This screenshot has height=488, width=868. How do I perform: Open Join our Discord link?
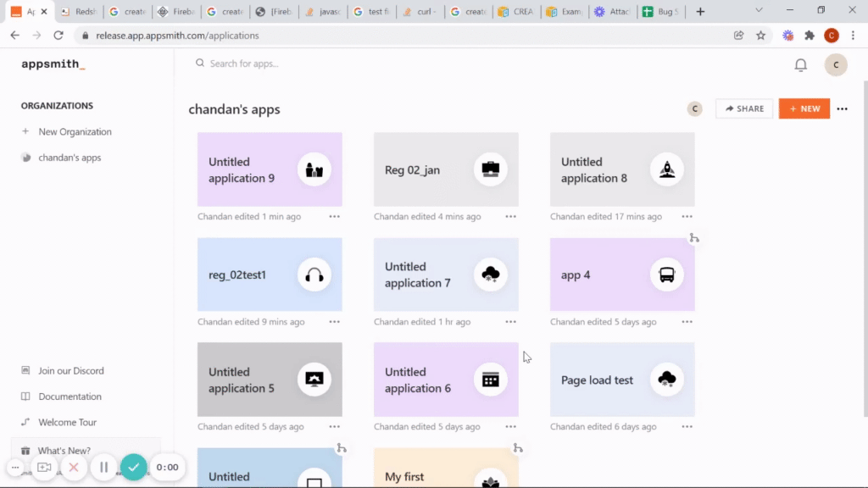pos(62,371)
